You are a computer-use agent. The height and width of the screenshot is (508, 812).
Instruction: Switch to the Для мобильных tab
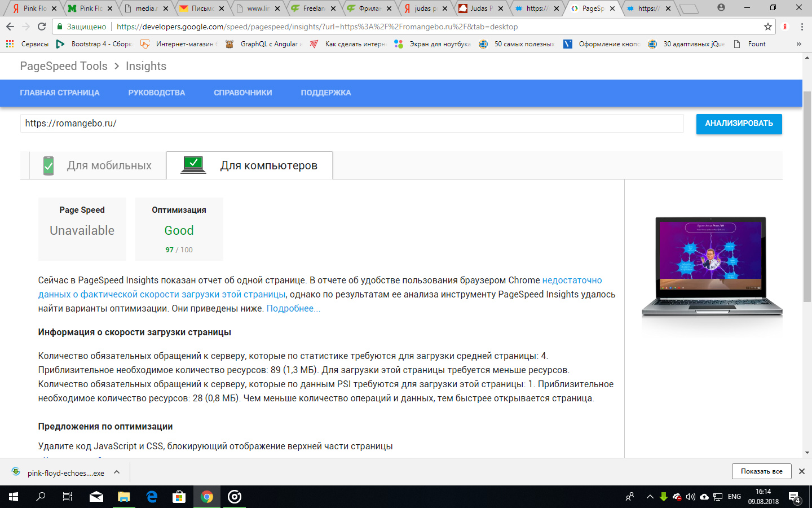[x=98, y=165]
